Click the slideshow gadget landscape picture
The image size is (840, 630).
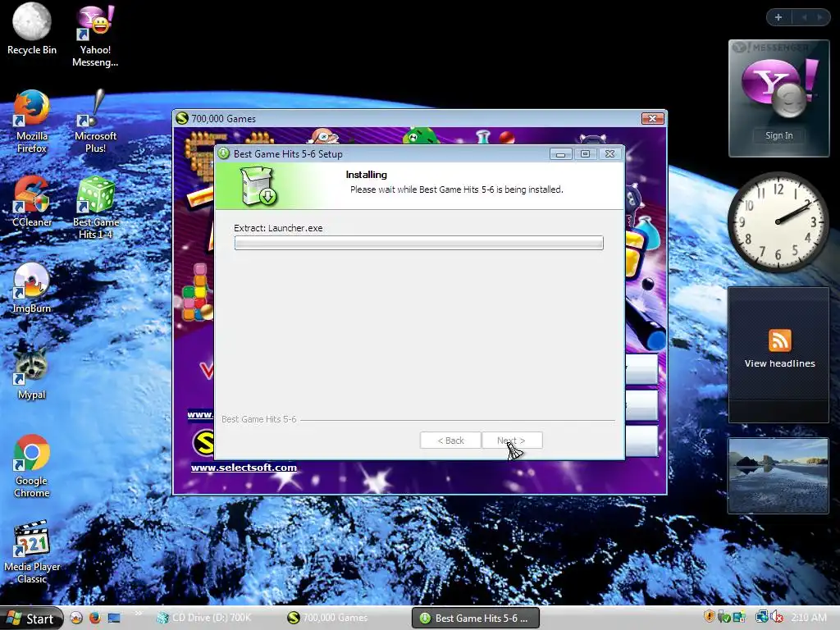pos(778,476)
